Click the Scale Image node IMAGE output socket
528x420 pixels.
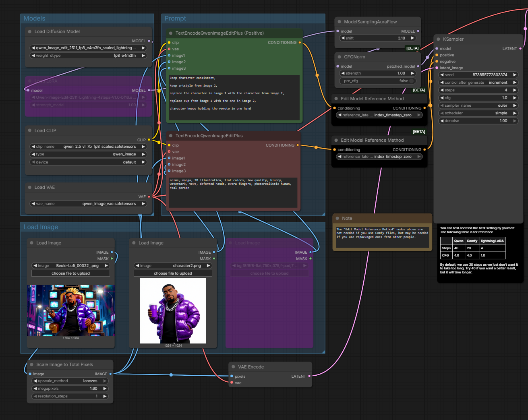coord(110,374)
